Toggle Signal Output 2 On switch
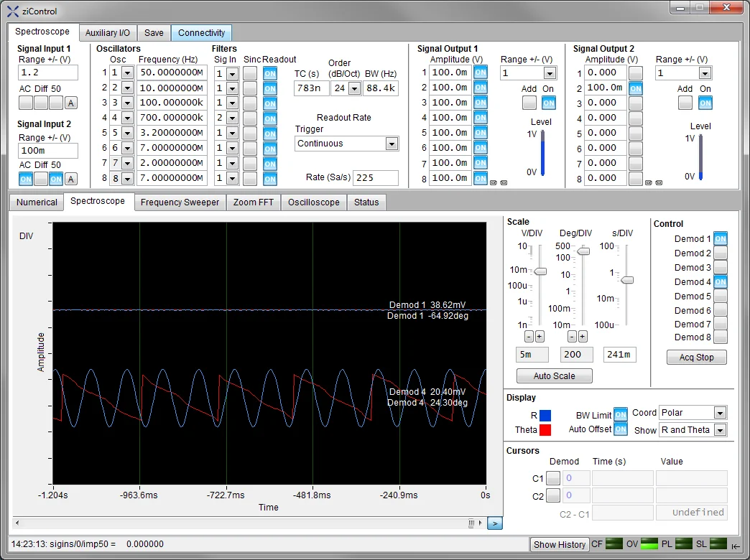This screenshot has width=750, height=560. [x=705, y=103]
